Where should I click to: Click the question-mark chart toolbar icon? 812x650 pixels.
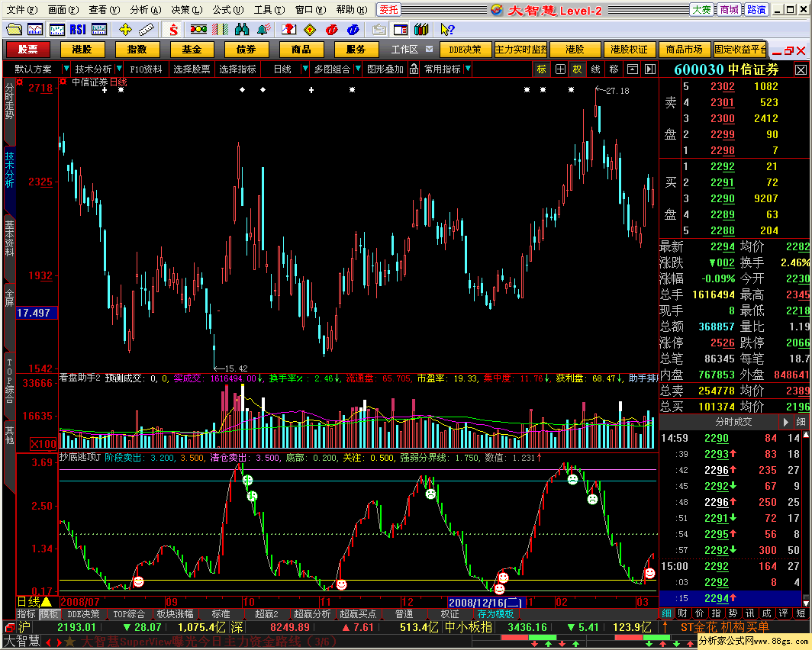coord(289,30)
